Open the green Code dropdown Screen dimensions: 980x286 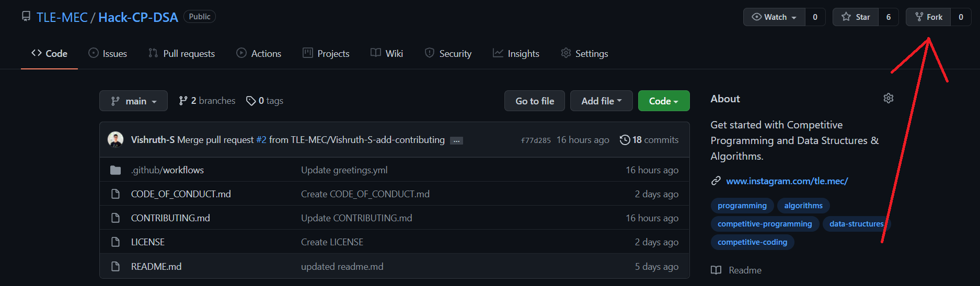[664, 101]
